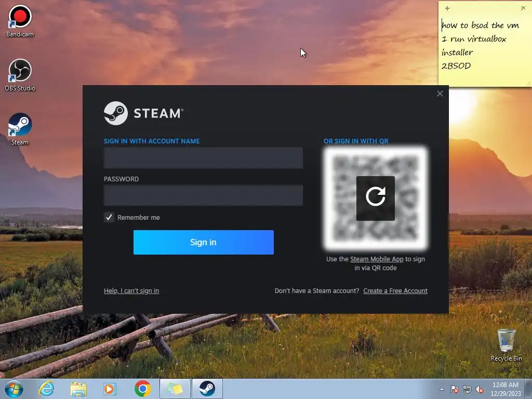Open the taskbar clock and date
Viewport: 532px width, 399px height.
click(x=506, y=389)
